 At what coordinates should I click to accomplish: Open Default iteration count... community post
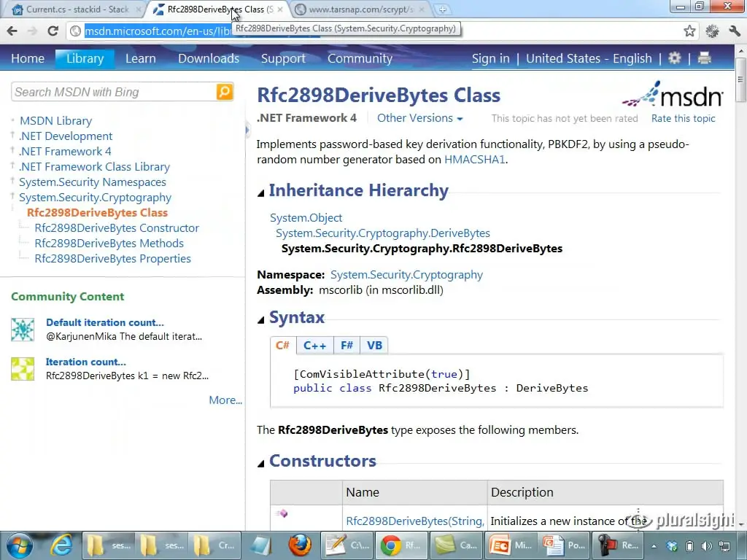click(105, 322)
